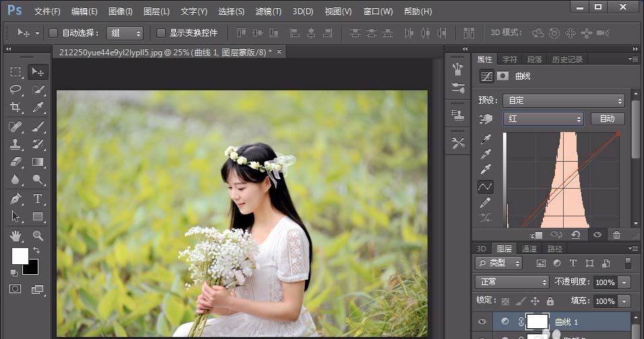
Task: Enable the 自动选择 checkbox
Action: [53, 33]
